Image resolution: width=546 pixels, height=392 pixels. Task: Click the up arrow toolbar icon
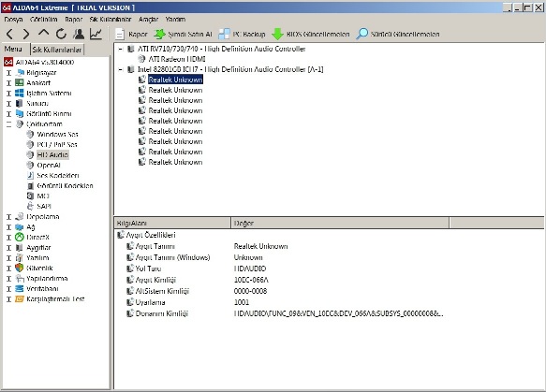click(x=43, y=34)
